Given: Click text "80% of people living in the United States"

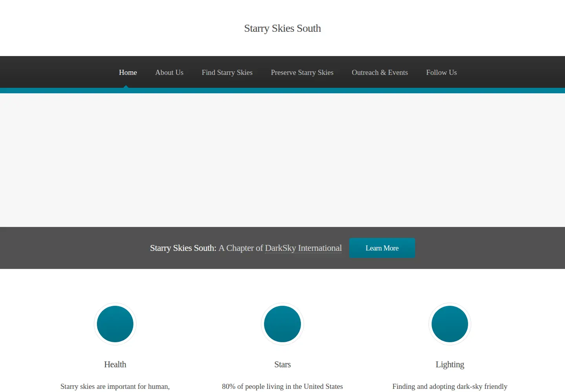Looking at the screenshot, I should 282,387.
